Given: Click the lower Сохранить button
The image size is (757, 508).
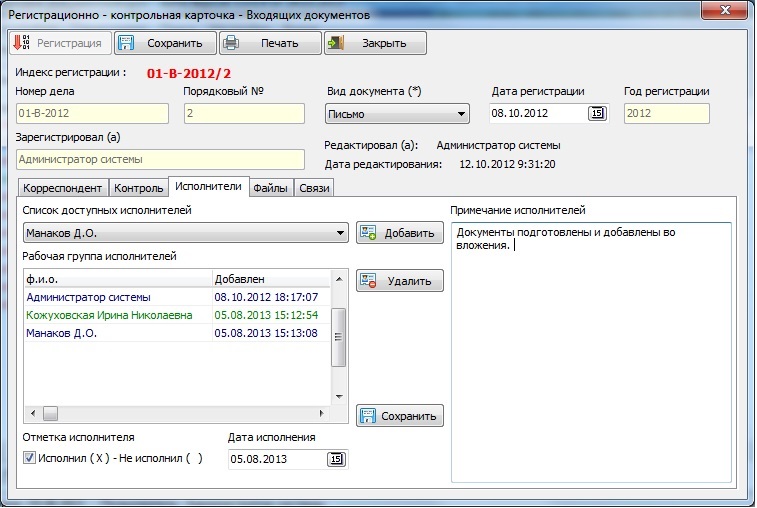Looking at the screenshot, I should pos(400,416).
